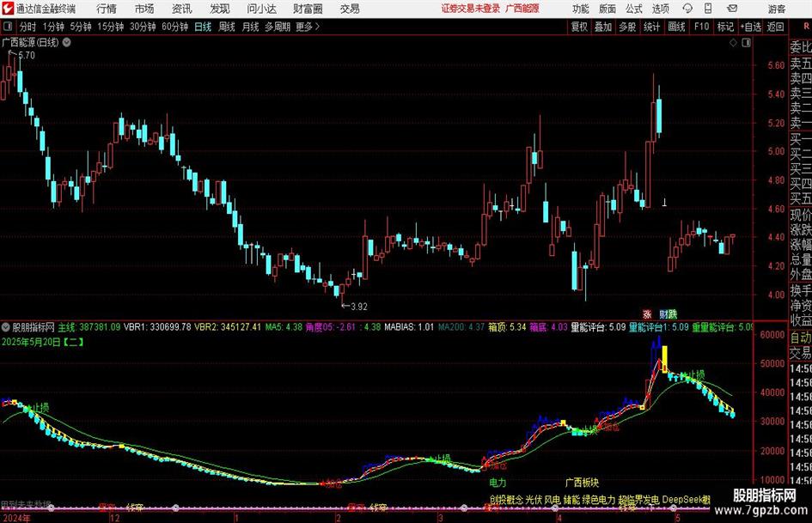812x523 pixels.
Task: Expand the 更多 periods chevron
Action: pos(317,27)
